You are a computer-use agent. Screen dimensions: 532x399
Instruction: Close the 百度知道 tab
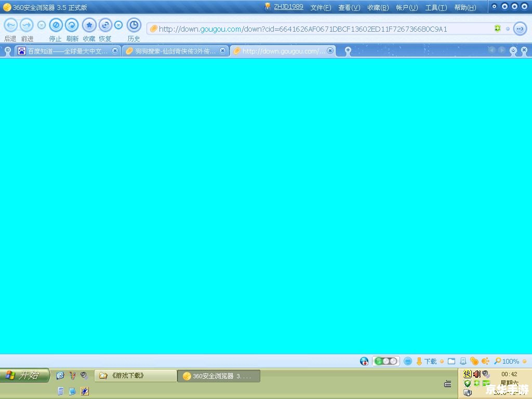[115, 51]
